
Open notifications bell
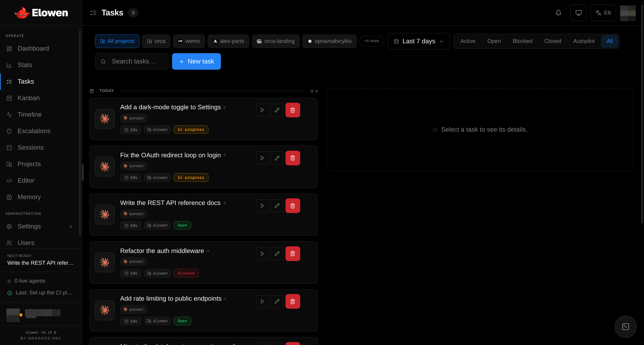(x=558, y=13)
